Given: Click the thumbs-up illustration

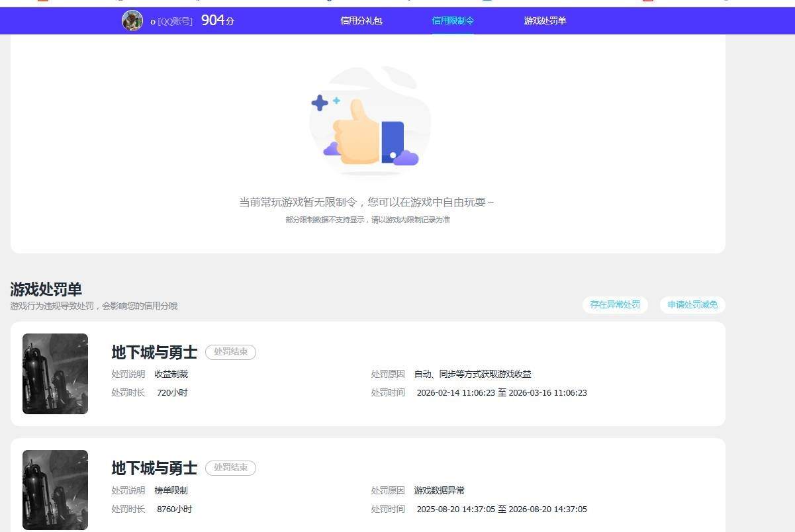Looking at the screenshot, I should 370,122.
